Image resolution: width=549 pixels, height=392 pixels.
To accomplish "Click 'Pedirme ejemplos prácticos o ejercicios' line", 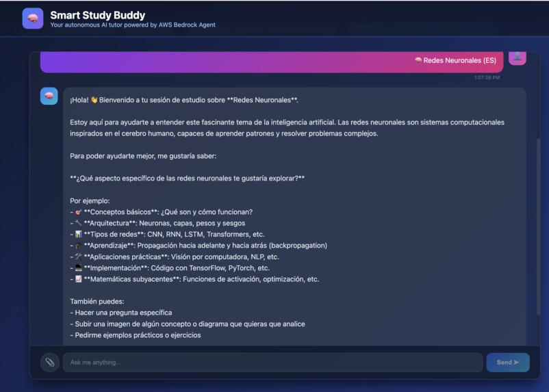I will pyautogui.click(x=136, y=335).
